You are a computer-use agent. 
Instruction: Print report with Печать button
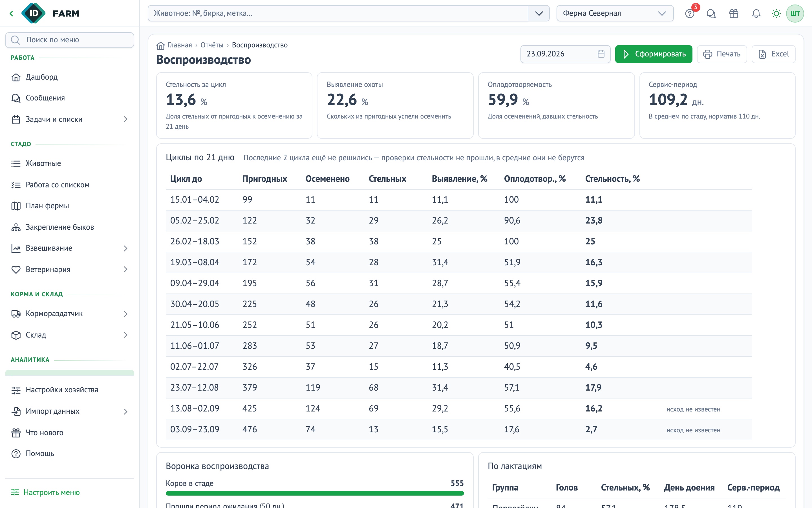click(x=722, y=54)
